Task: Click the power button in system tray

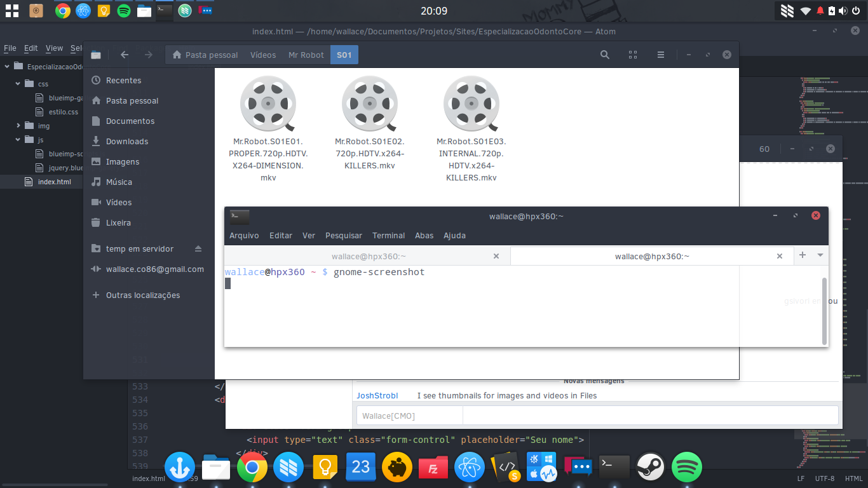Action: point(855,11)
